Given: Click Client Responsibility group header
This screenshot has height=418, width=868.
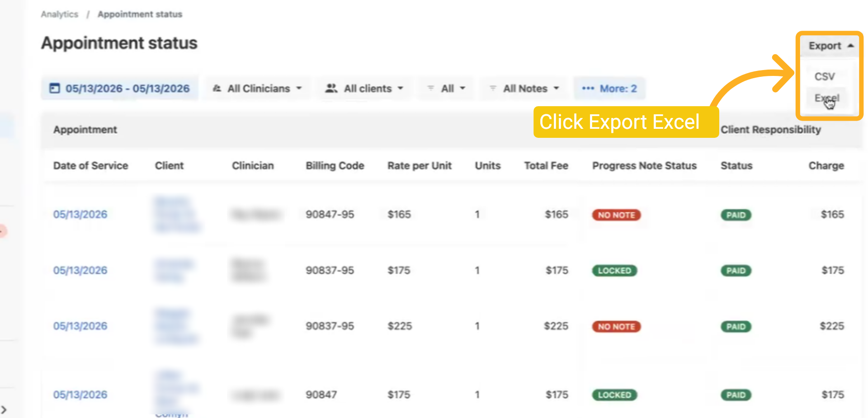Looking at the screenshot, I should 771,130.
